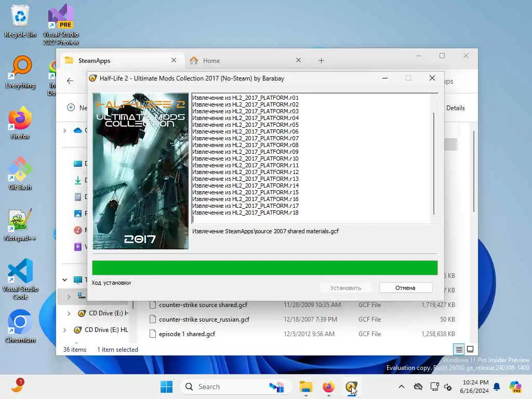Open Pictures quick access icon in sidebar
This screenshot has height=399, width=532.
78,214
